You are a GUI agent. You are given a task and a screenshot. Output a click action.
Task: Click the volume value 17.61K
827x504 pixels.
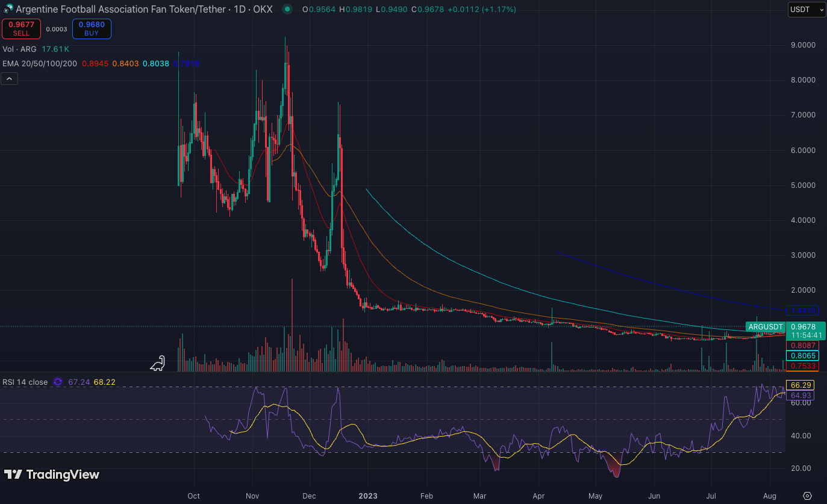(x=55, y=49)
